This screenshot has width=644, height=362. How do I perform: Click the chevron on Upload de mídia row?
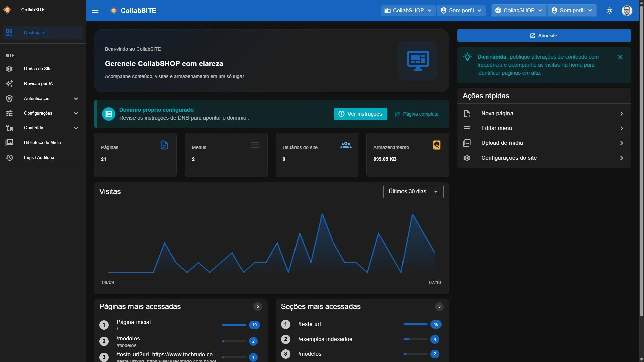tap(622, 143)
